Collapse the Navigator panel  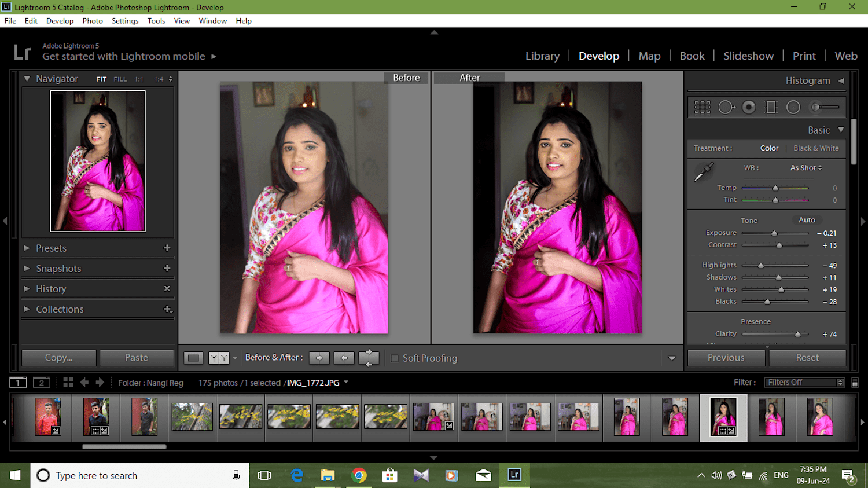(x=27, y=78)
